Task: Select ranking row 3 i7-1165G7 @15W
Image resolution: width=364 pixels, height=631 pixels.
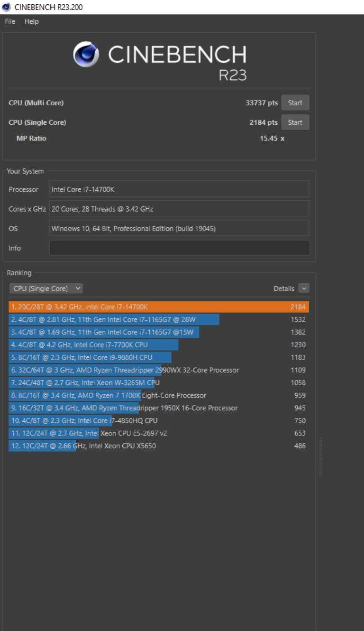Action: pos(159,332)
